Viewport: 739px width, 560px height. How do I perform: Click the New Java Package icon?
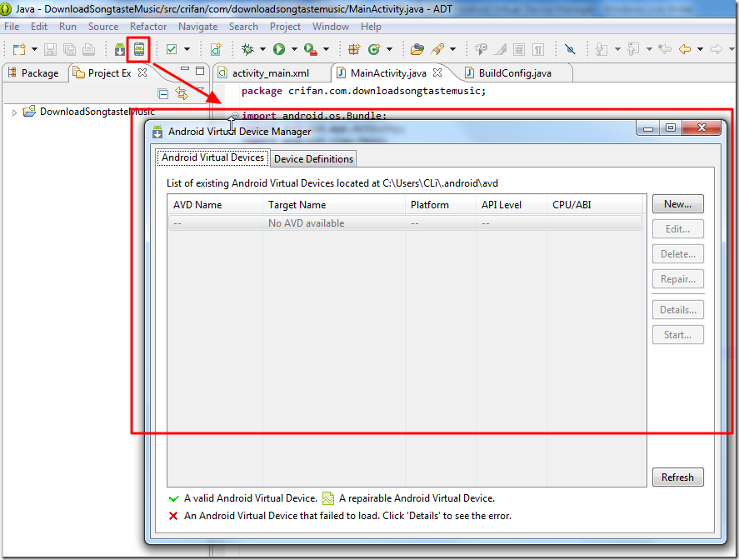354,49
